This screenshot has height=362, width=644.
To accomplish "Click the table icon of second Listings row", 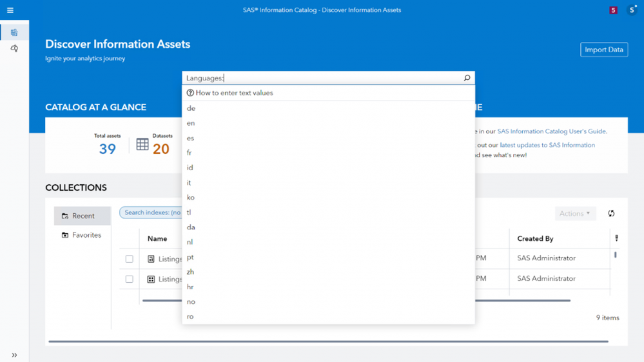I will [151, 280].
